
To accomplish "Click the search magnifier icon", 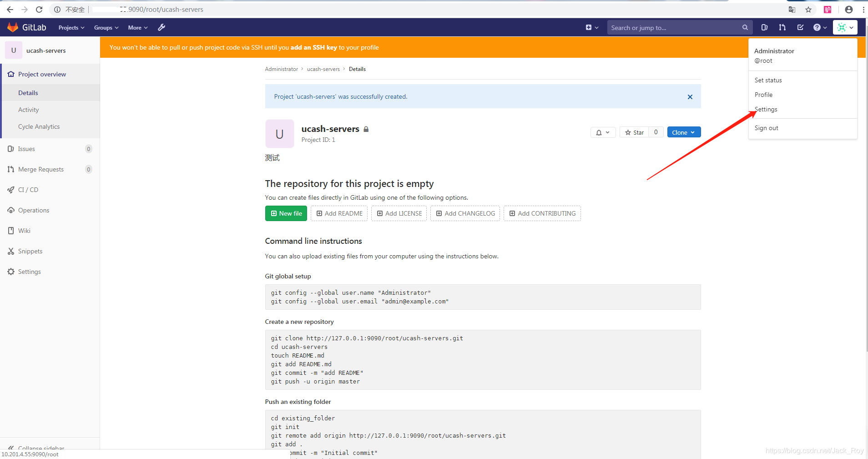I will pos(745,27).
